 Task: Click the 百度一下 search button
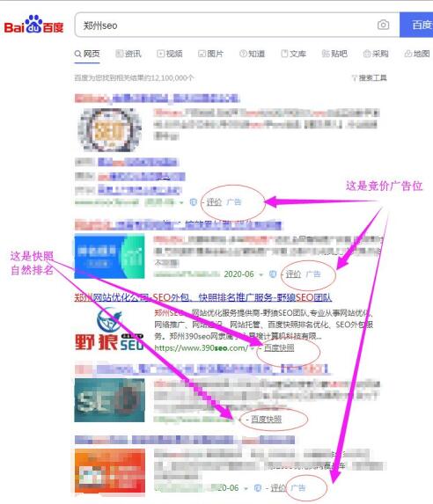point(416,25)
